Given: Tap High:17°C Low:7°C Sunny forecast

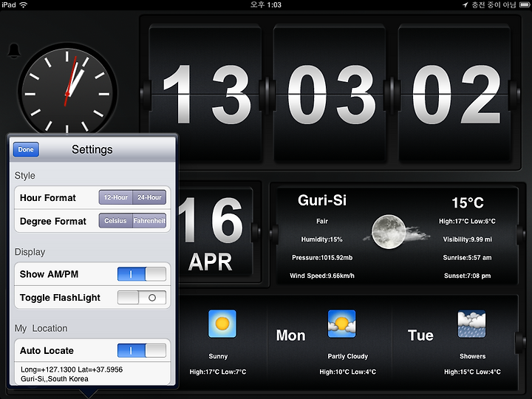Looking at the screenshot, I should click(218, 372).
